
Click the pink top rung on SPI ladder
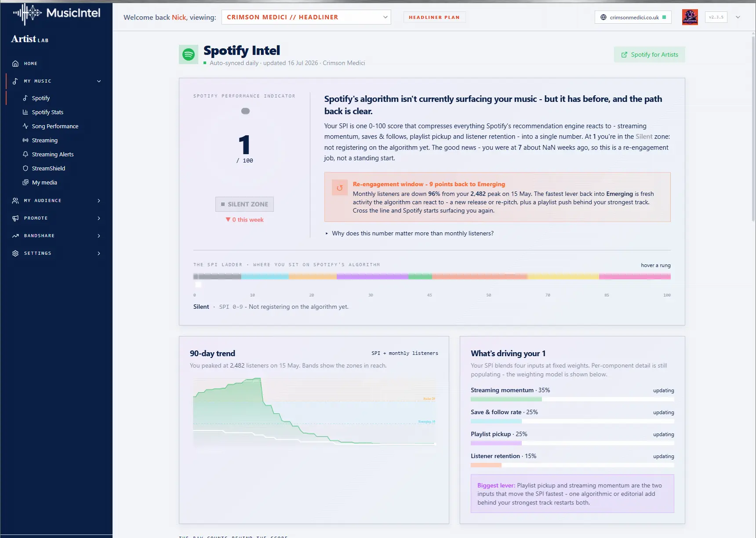(635, 277)
